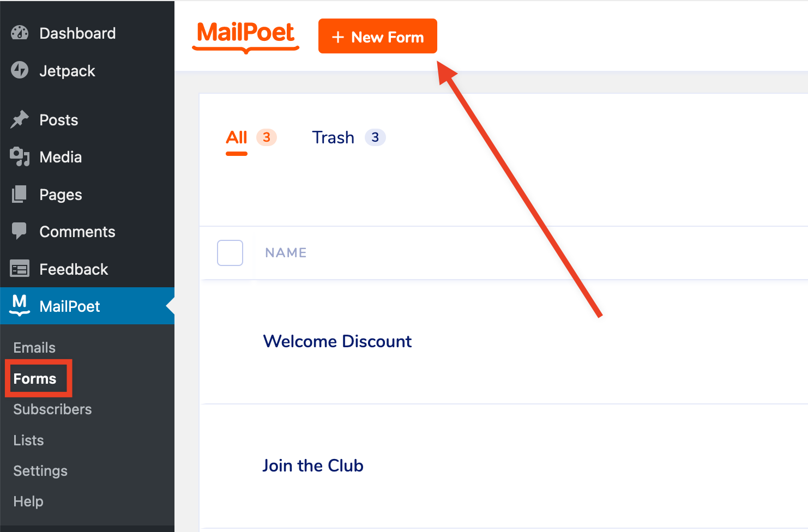
Task: Open the Welcome Discount form
Action: [x=337, y=341]
